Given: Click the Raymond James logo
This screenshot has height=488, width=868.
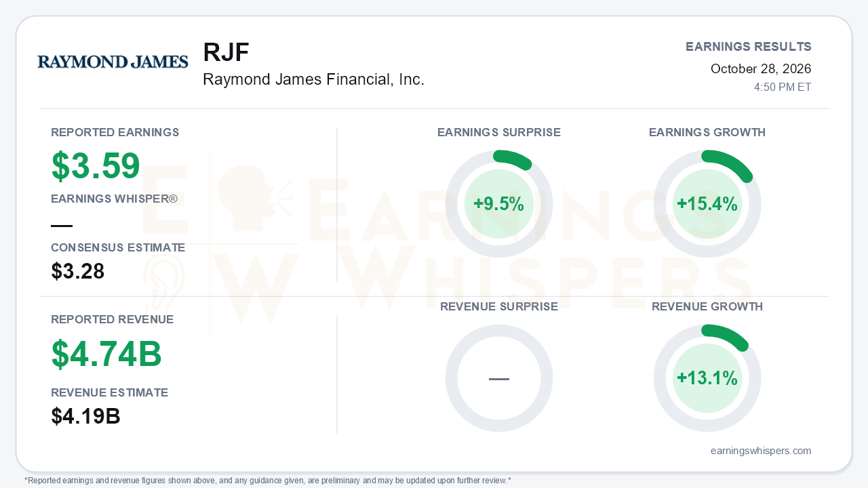Looking at the screenshot, I should click(x=113, y=62).
